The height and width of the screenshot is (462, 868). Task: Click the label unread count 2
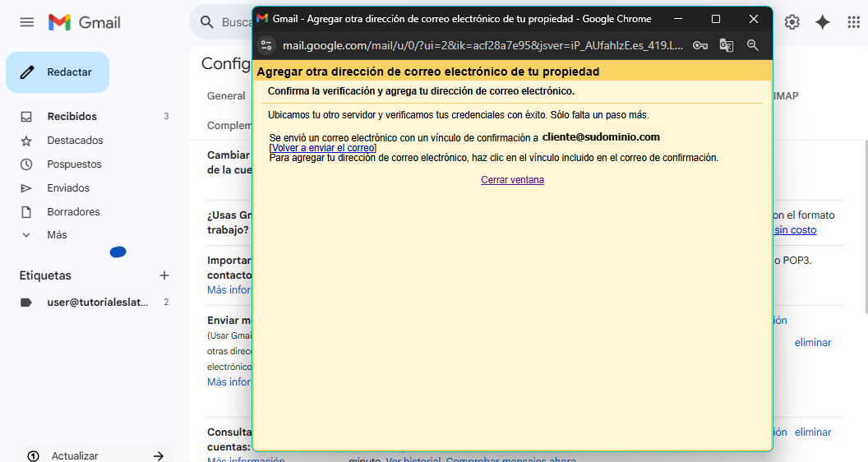[x=166, y=302]
